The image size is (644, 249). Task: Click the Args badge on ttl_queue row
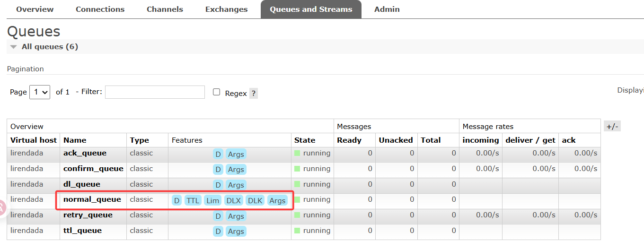(236, 232)
